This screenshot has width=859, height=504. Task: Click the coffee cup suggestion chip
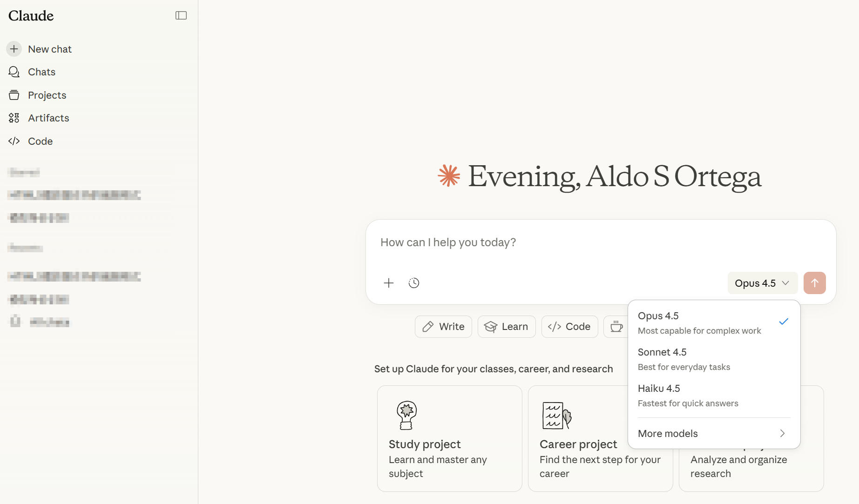616,327
